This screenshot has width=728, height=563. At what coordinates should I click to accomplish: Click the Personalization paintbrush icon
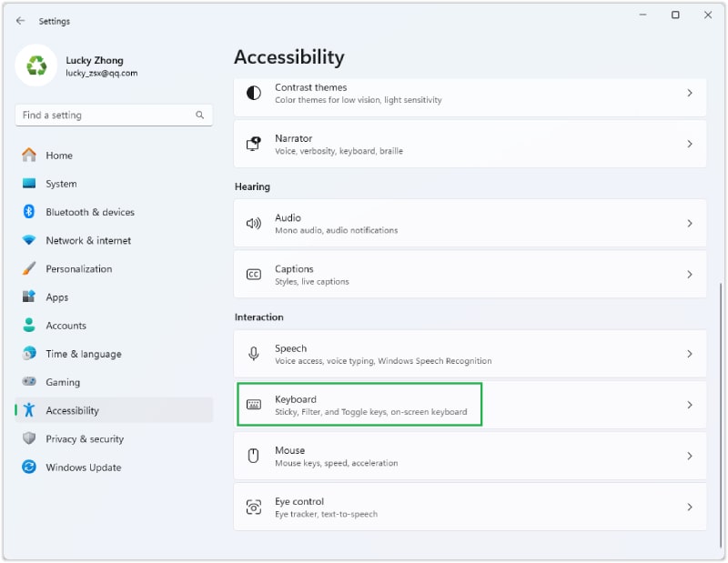(29, 268)
